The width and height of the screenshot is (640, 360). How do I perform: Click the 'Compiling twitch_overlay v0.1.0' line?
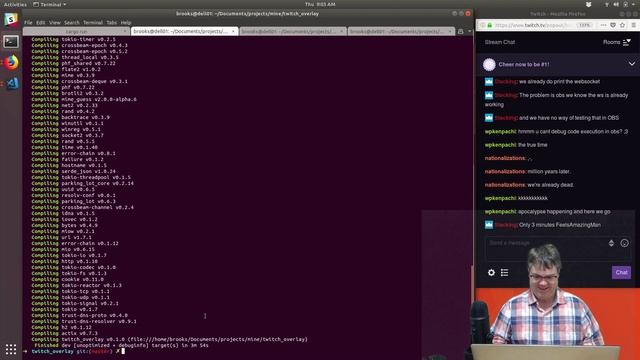click(169, 339)
